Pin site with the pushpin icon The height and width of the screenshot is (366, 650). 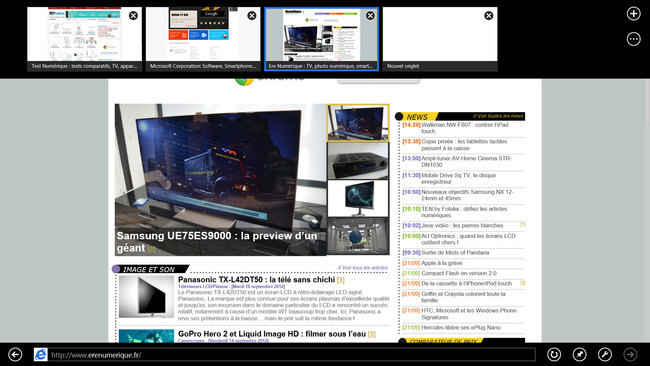tap(580, 354)
